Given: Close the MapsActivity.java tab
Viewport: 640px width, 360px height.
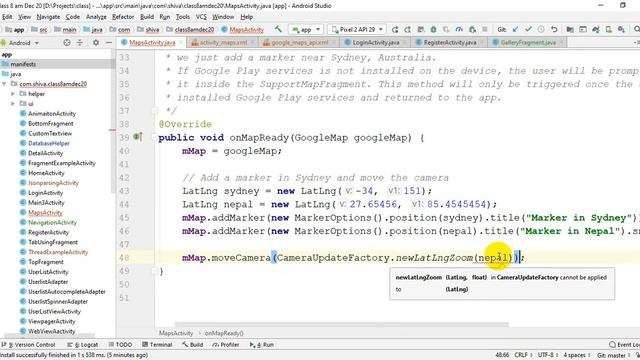Looking at the screenshot, I should 181,42.
